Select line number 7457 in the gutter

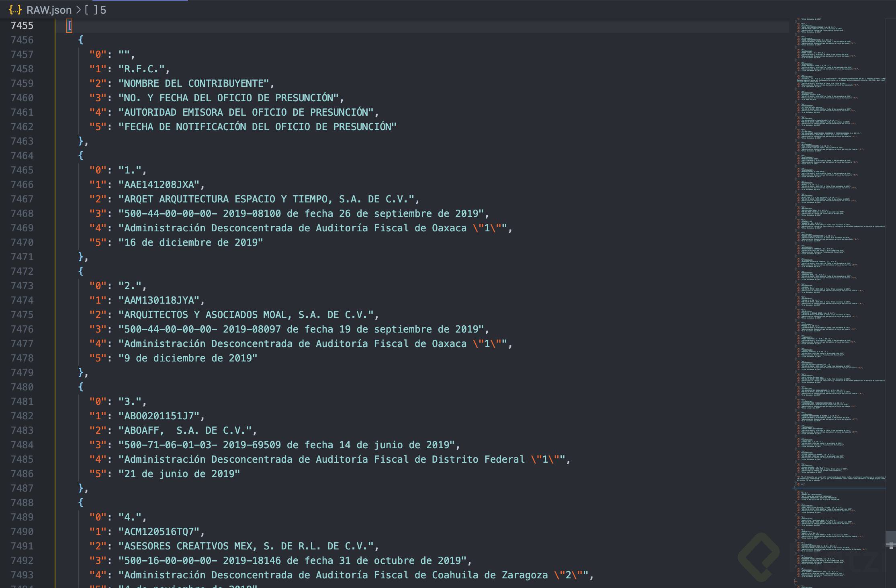coord(22,54)
